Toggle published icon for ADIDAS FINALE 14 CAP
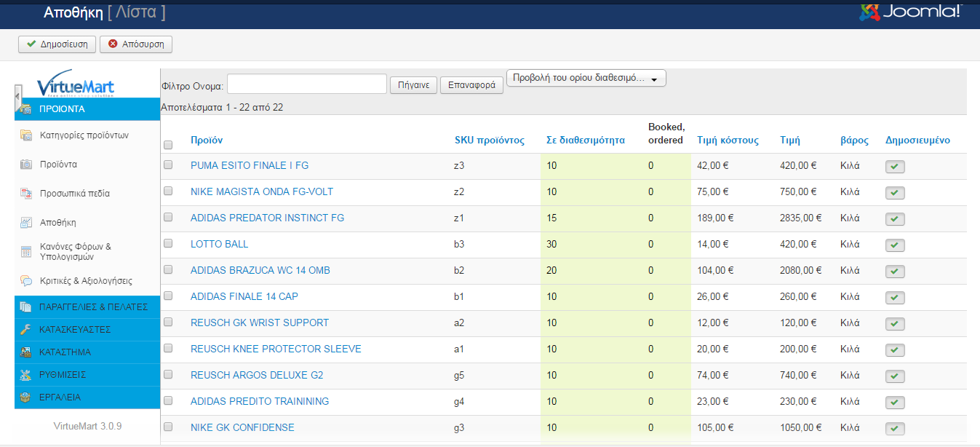Screen dimensions: 980x447 tap(895, 298)
